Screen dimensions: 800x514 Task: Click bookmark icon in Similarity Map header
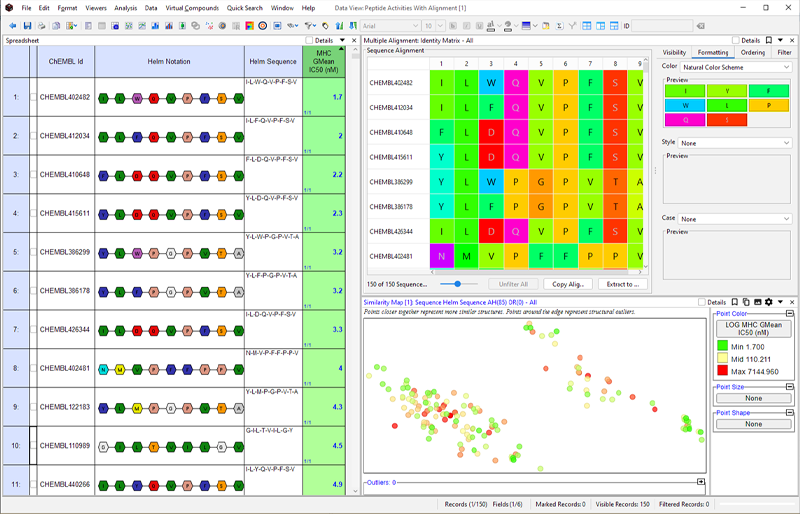click(x=735, y=302)
